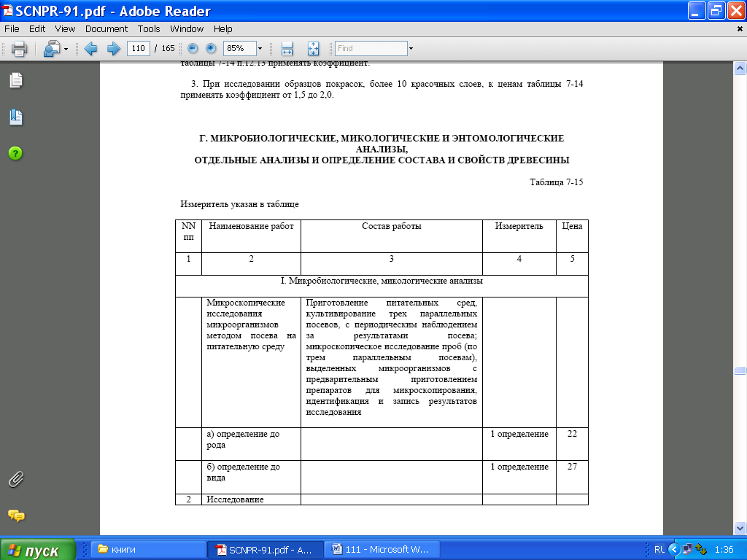Show the Pages thumbnails panel
This screenshot has height=560, width=747.
click(x=16, y=80)
